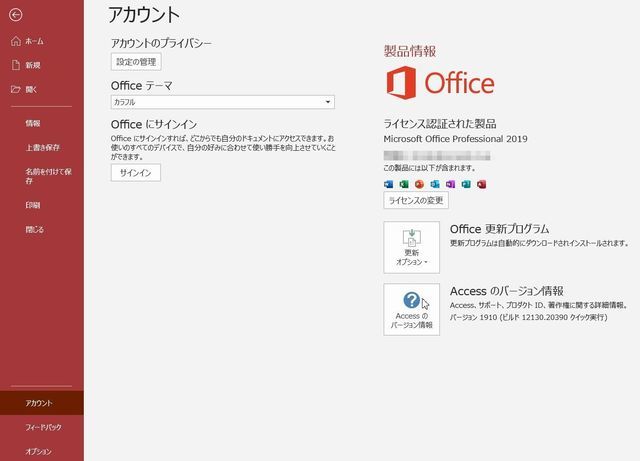The height and width of the screenshot is (461, 640).
Task: Click the Office 更新プログラム heading
Action: point(499,229)
